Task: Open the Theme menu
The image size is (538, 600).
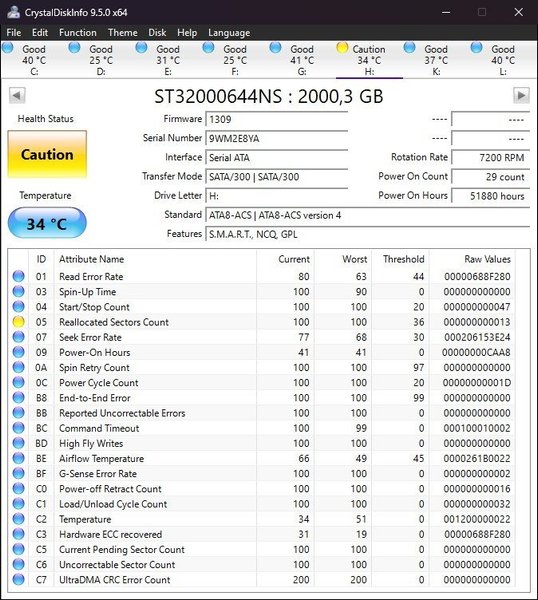Action: click(x=122, y=33)
